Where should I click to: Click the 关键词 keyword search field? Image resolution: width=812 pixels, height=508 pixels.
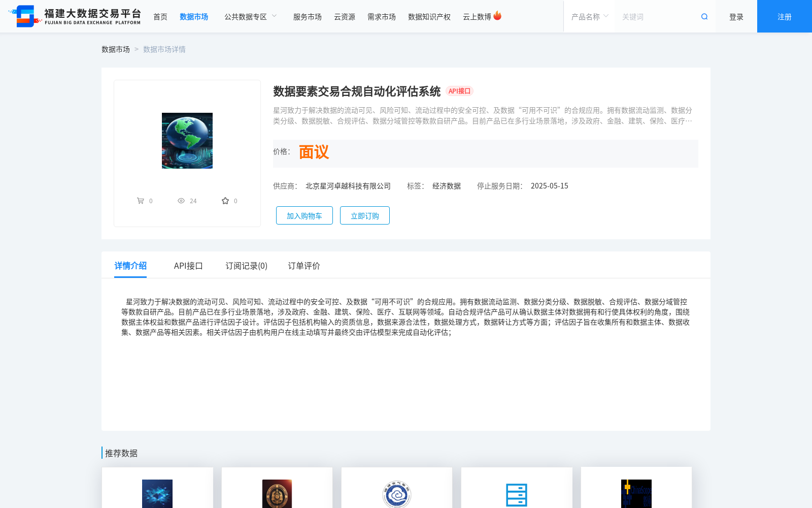655,16
